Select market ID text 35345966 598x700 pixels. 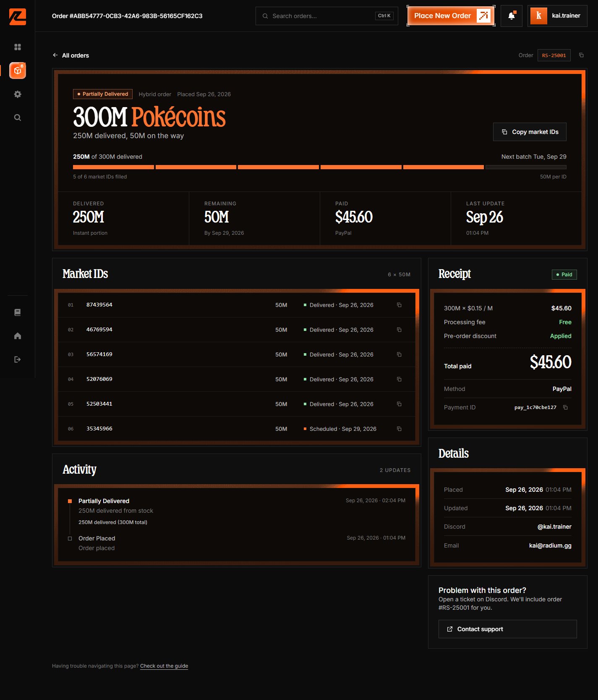click(x=99, y=429)
